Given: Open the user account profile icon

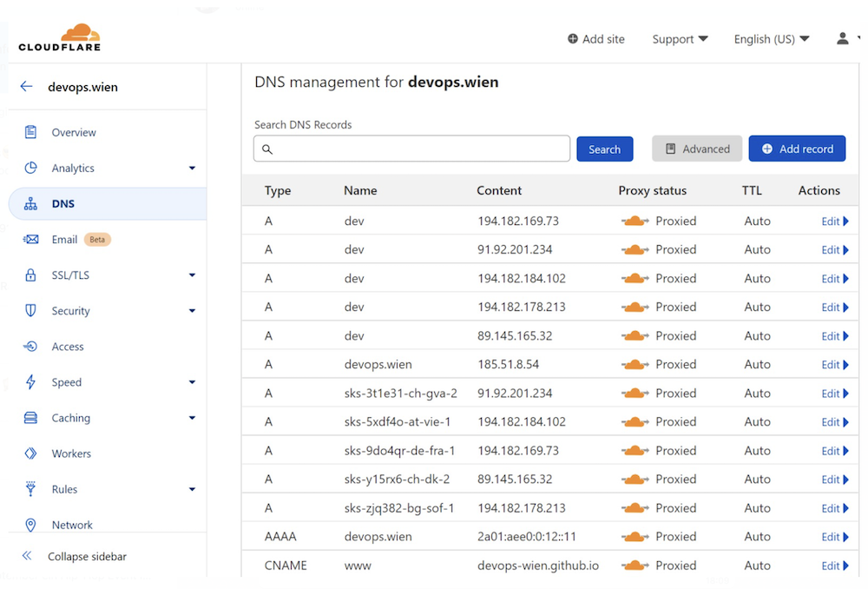Looking at the screenshot, I should coord(843,38).
